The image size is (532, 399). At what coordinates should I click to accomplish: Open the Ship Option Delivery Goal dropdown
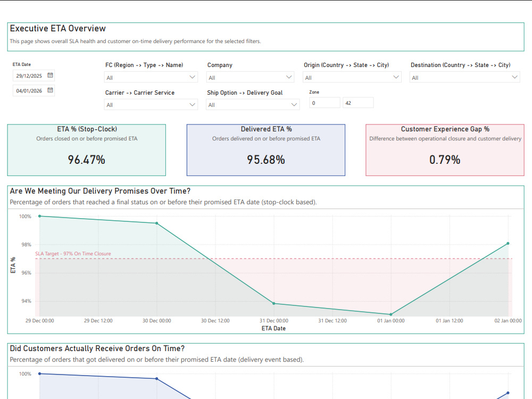tap(253, 105)
